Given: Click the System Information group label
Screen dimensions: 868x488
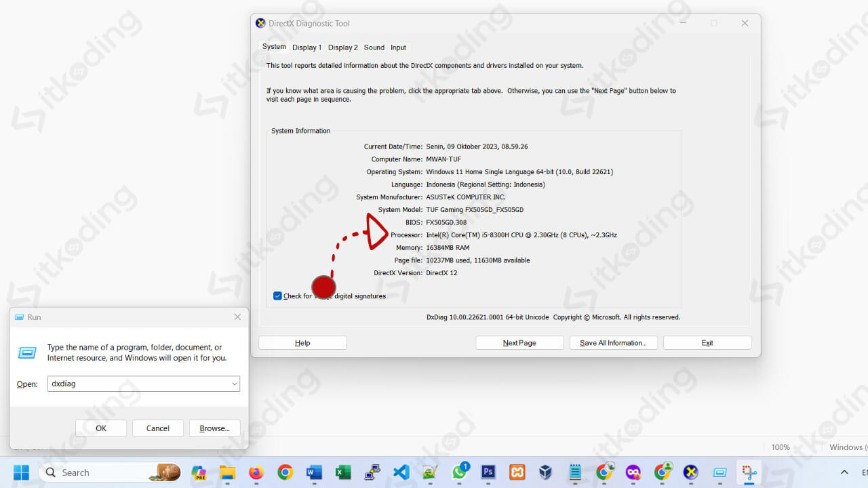Looking at the screenshot, I should click(300, 131).
